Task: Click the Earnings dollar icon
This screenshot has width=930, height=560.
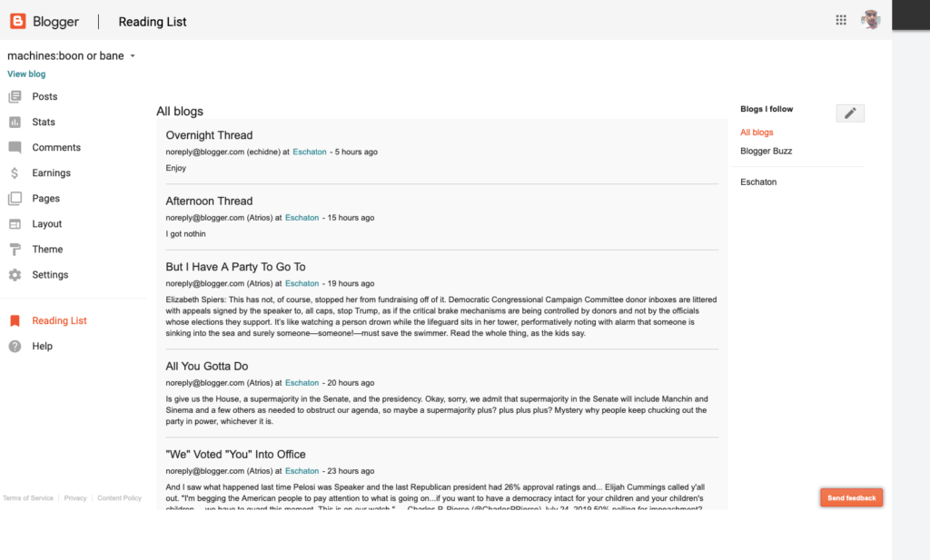Action: 15,173
